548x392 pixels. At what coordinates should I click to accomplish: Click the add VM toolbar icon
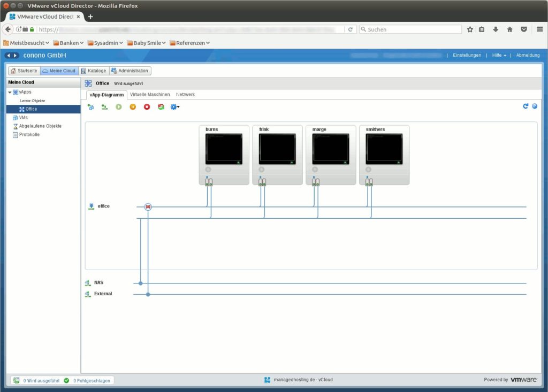pyautogui.click(x=90, y=107)
